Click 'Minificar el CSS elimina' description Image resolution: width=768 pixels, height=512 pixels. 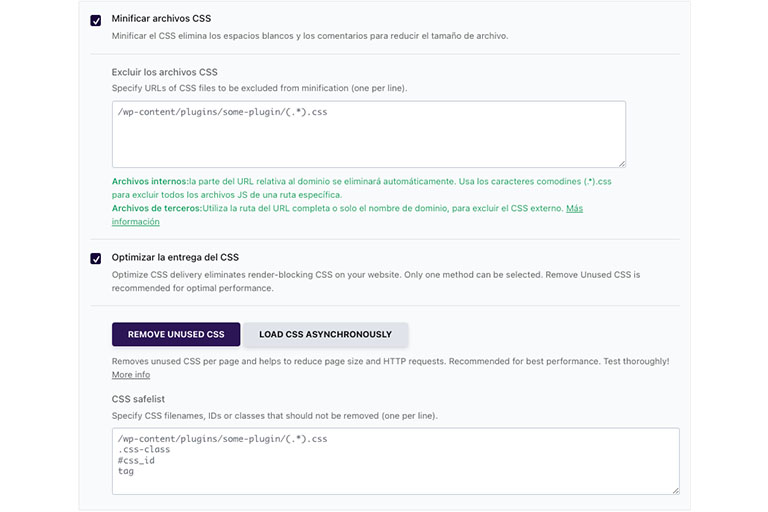coord(310,36)
